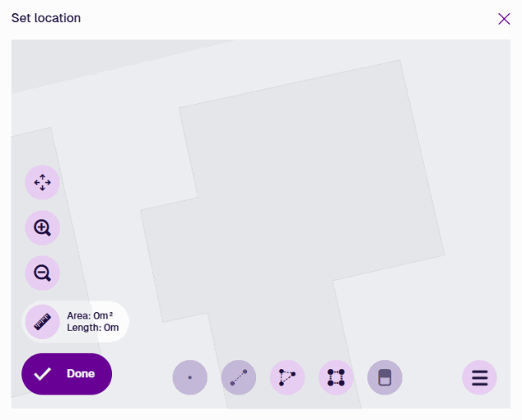This screenshot has width=522, height=420.
Task: Click the white checkmark inside Done
Action: [43, 373]
